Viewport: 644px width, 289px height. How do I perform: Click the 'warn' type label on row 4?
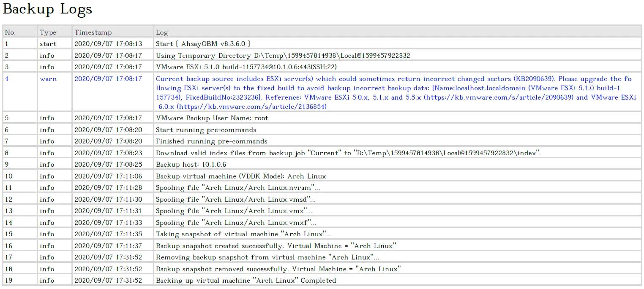point(48,79)
